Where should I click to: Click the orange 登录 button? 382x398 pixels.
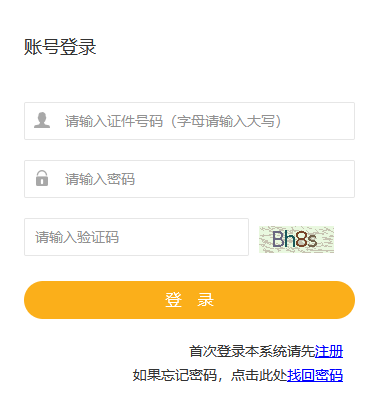(x=189, y=300)
